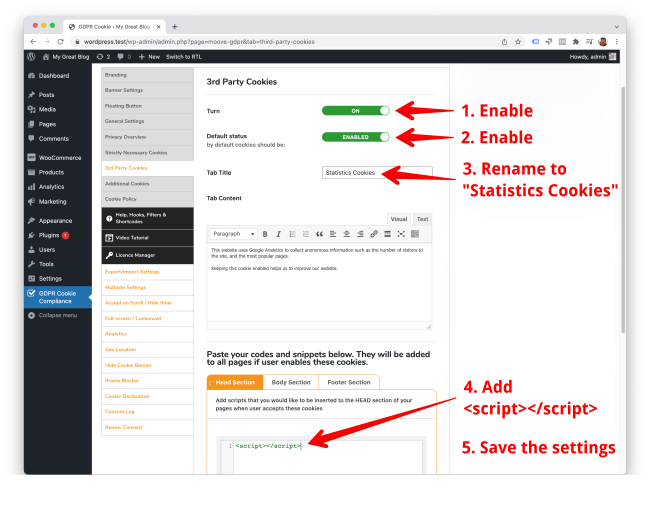Switch to the Visual editor tab
Screen dimensions: 650x506
[x=399, y=219]
